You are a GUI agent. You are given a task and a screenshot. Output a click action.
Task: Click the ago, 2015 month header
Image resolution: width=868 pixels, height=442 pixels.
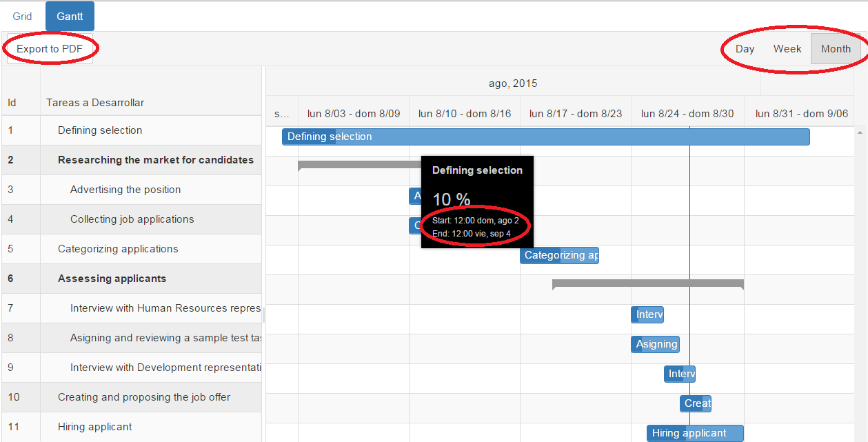pyautogui.click(x=513, y=83)
